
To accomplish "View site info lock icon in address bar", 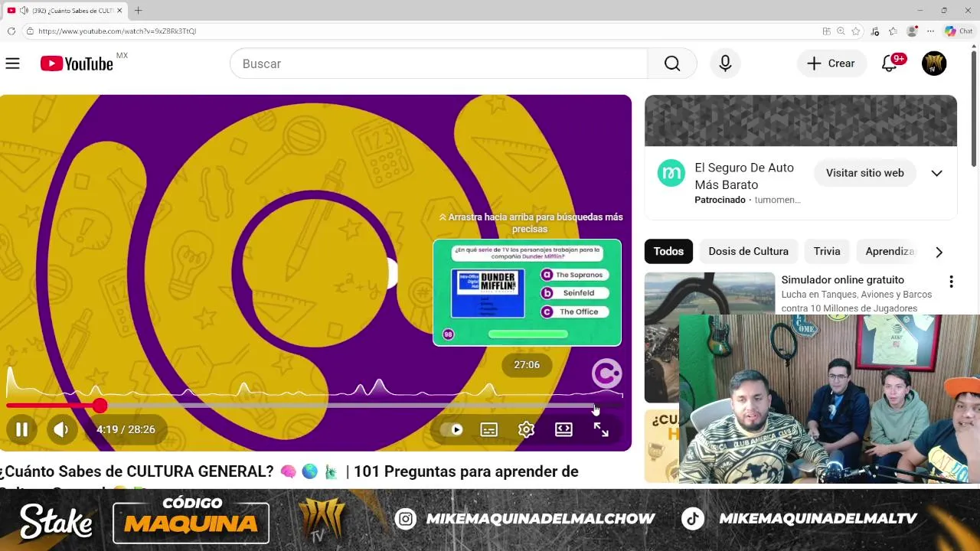I will 30,31.
